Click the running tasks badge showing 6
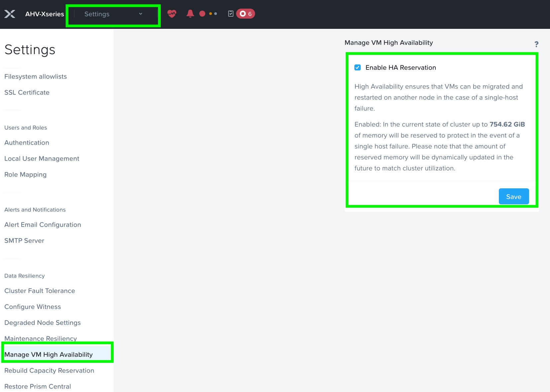 tap(245, 14)
